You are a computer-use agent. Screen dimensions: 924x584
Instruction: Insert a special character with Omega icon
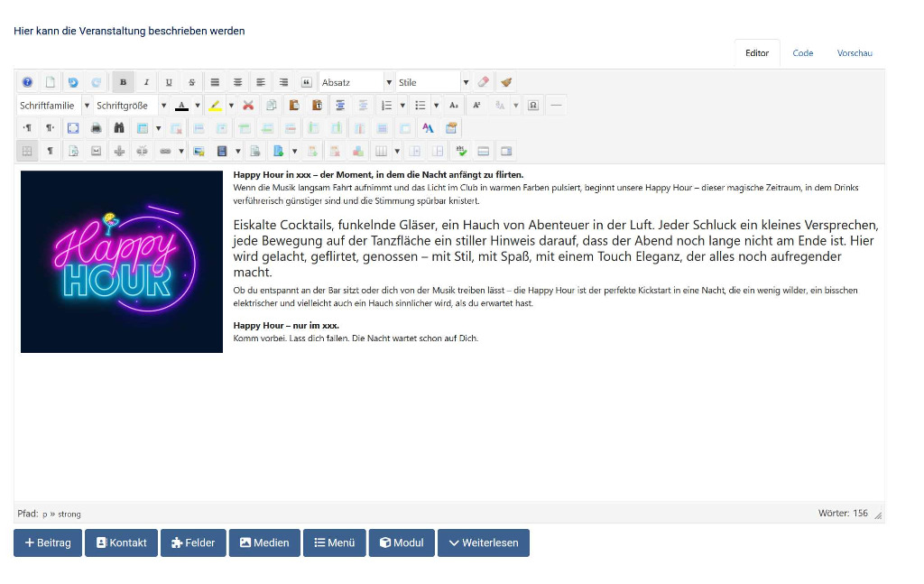pyautogui.click(x=533, y=106)
